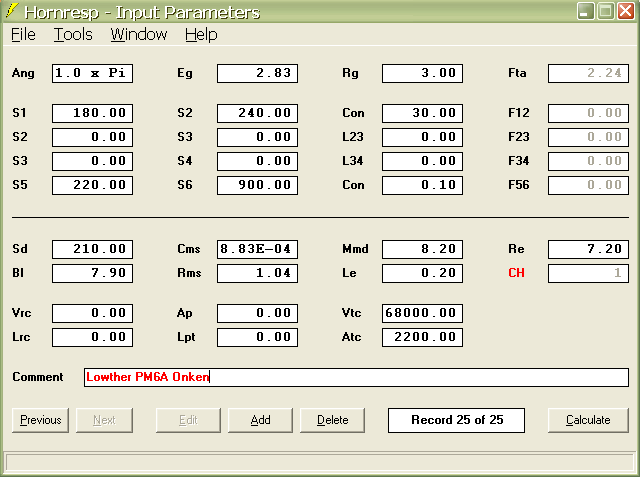Click the Ang label
Viewport: 640px width, 478px height.
tap(23, 74)
